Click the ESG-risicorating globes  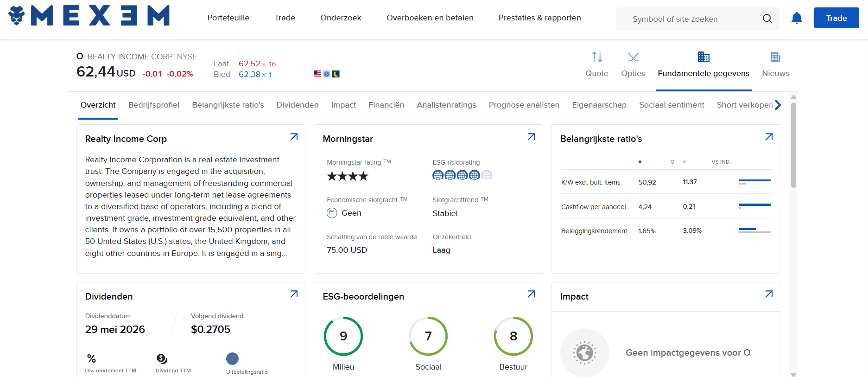coord(462,175)
